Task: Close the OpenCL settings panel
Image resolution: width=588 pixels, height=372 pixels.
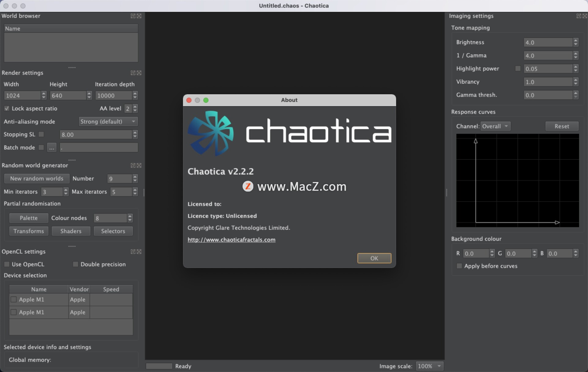Action: click(x=139, y=252)
